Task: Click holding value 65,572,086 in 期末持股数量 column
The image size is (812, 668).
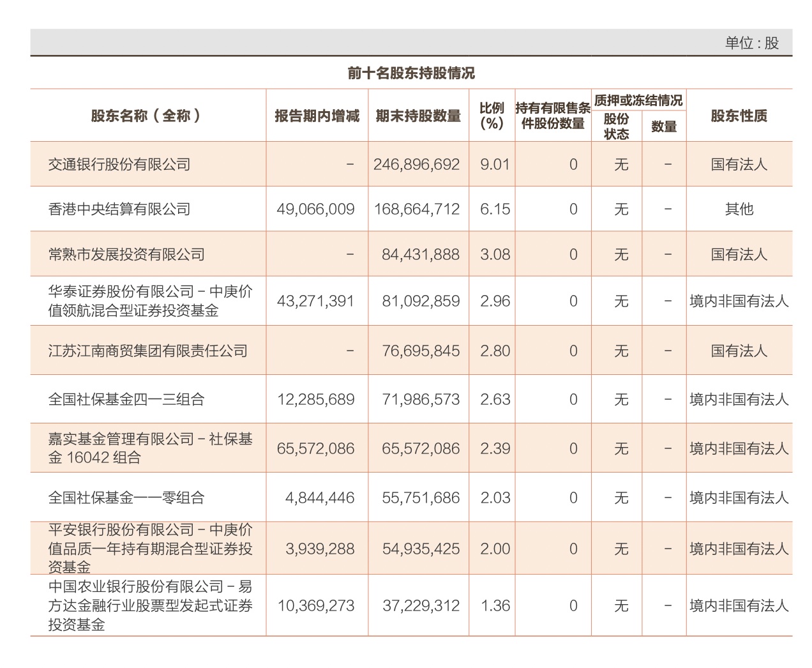Action: [421, 448]
